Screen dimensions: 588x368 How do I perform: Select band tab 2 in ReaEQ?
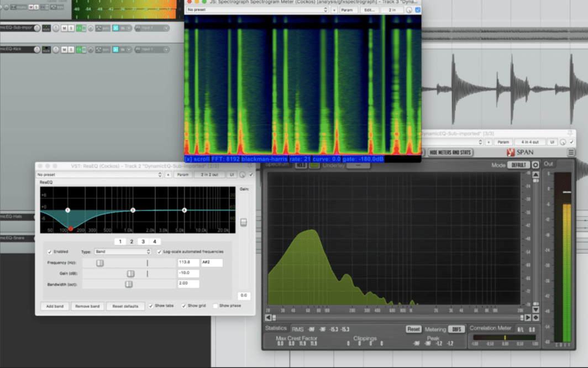132,241
